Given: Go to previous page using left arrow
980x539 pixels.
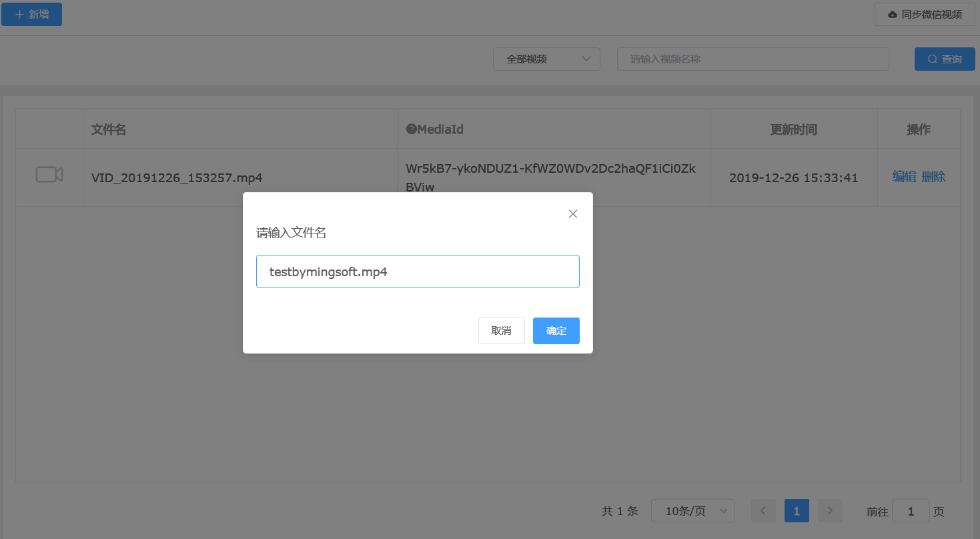Looking at the screenshot, I should click(763, 511).
